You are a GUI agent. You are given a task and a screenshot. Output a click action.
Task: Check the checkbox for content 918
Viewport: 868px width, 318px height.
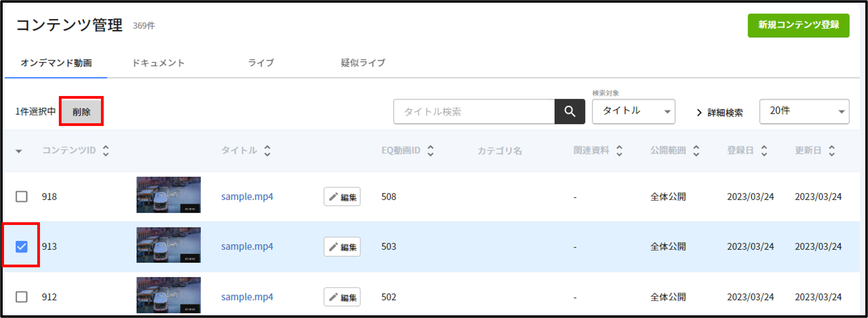coord(22,197)
